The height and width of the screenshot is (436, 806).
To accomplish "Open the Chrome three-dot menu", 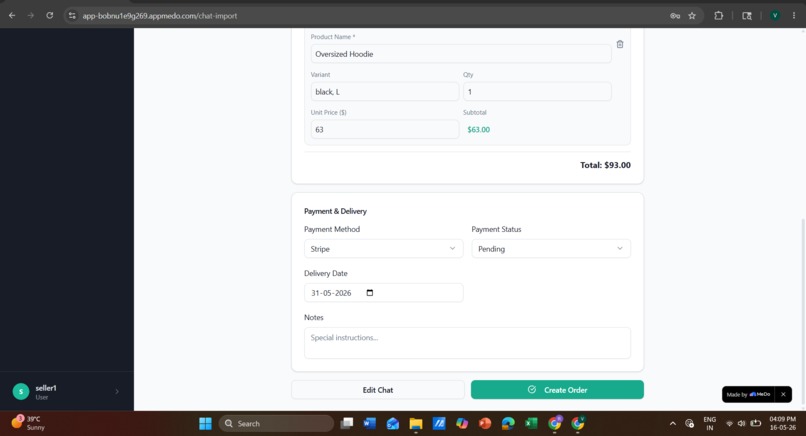I will [x=794, y=15].
